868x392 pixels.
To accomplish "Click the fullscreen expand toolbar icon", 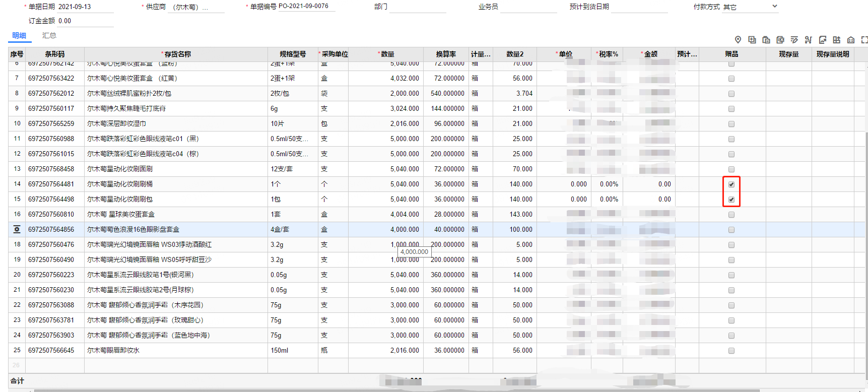I will pyautogui.click(x=864, y=40).
